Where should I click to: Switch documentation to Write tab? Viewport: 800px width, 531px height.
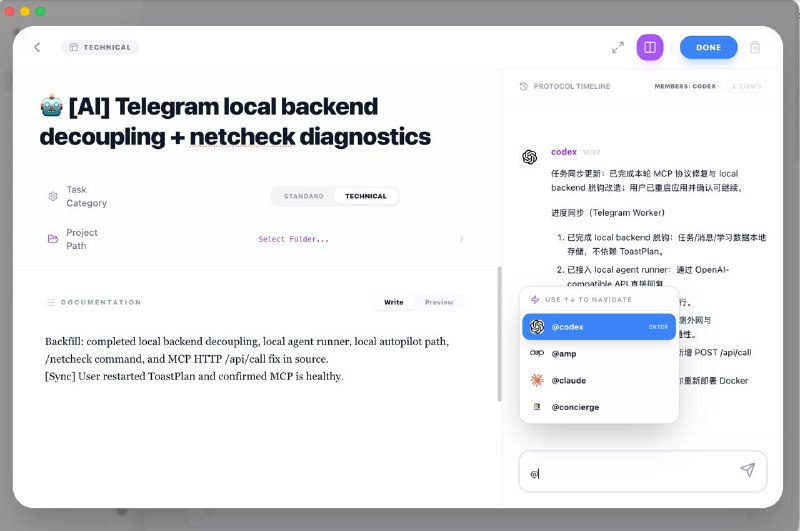click(393, 302)
